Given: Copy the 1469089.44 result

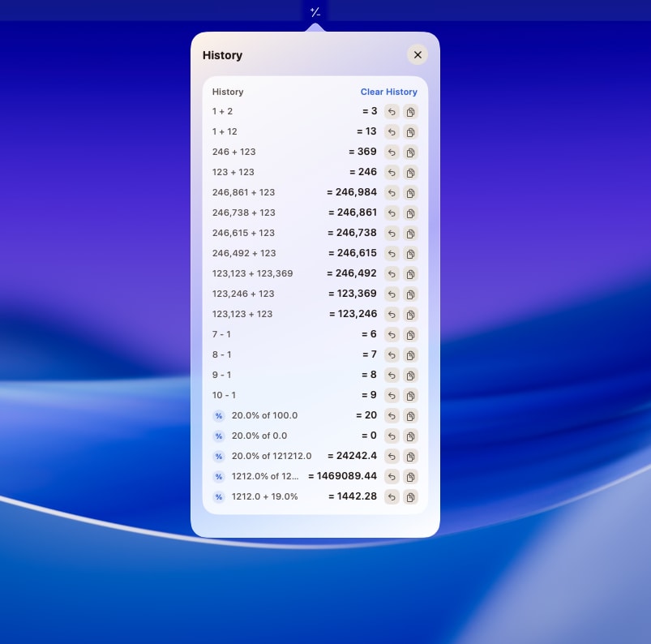Looking at the screenshot, I should point(410,477).
